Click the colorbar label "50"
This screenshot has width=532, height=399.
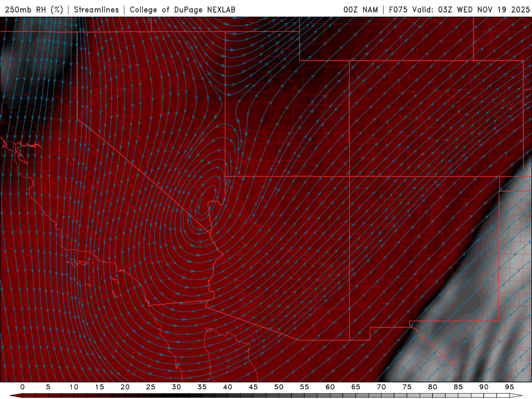click(279, 387)
